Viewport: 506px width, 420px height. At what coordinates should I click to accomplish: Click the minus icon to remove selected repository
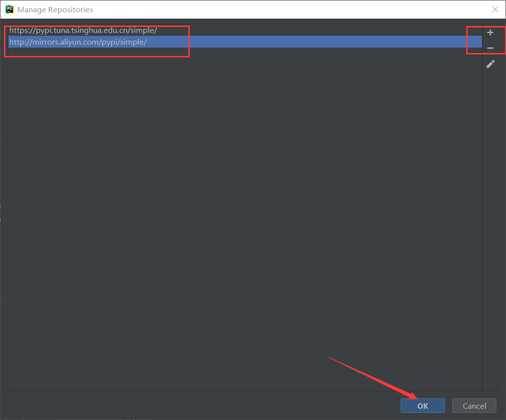(x=490, y=48)
